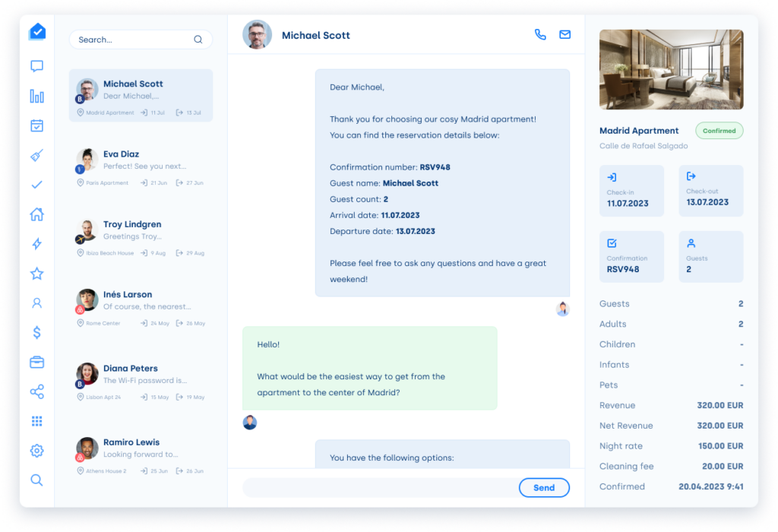The width and height of the screenshot is (778, 532).
Task: Open the automations lightning icon
Action: click(36, 244)
